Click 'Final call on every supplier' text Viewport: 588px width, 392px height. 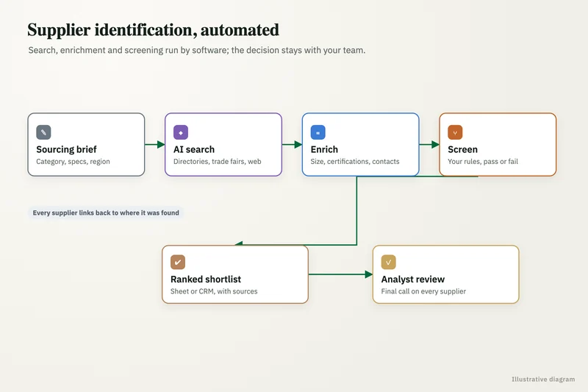pos(424,291)
